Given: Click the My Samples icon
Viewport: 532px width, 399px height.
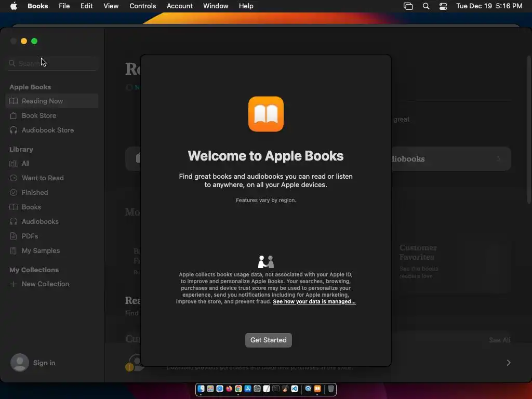Looking at the screenshot, I should click(x=13, y=251).
